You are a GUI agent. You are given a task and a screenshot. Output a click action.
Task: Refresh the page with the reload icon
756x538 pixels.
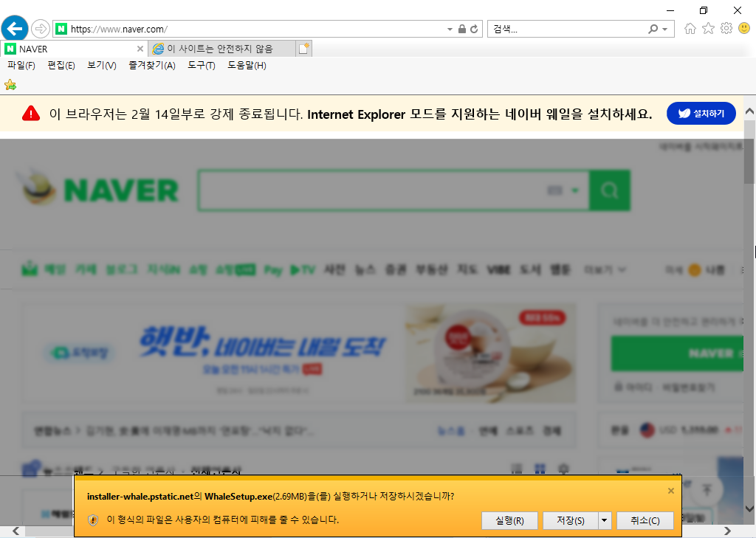point(474,29)
